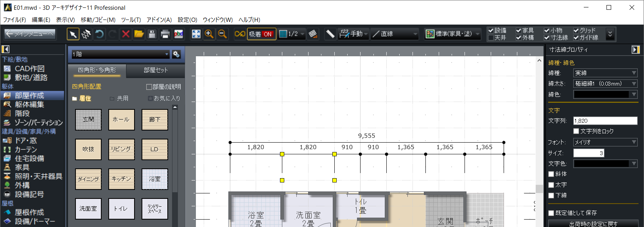The height and width of the screenshot is (227, 644).
Task: Open the 線色 line color swatch
Action: (x=605, y=95)
